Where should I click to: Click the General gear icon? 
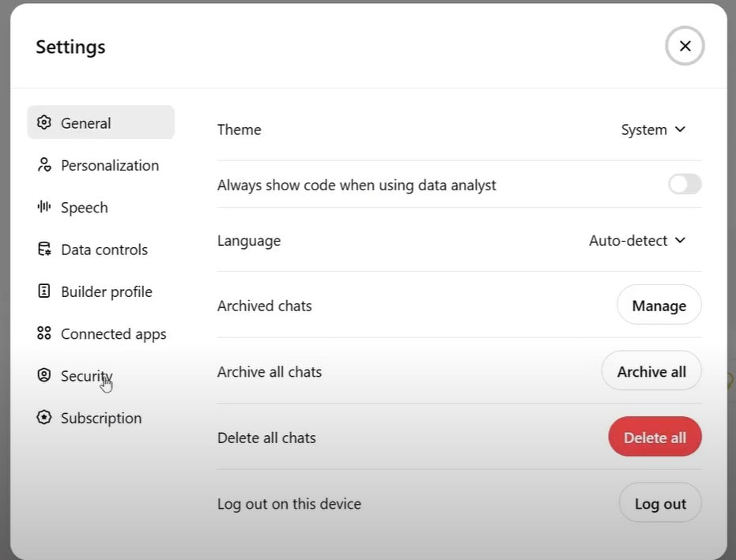tap(44, 123)
